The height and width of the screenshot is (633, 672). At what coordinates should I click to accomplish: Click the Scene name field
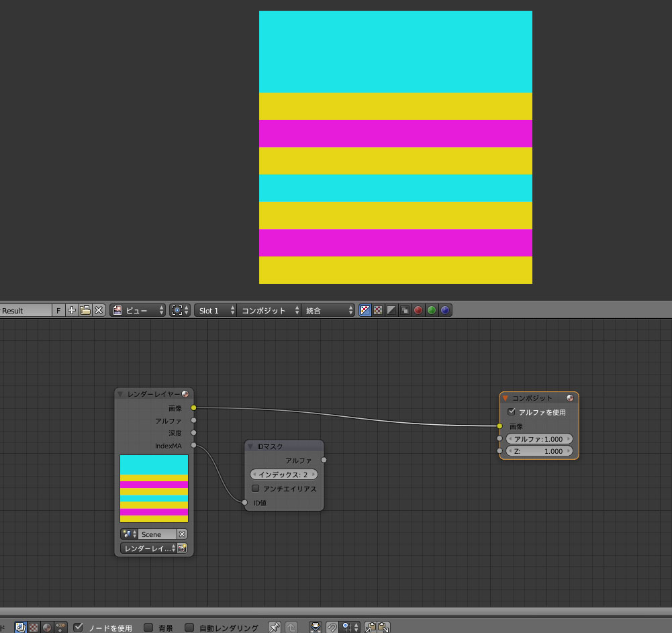coord(157,534)
